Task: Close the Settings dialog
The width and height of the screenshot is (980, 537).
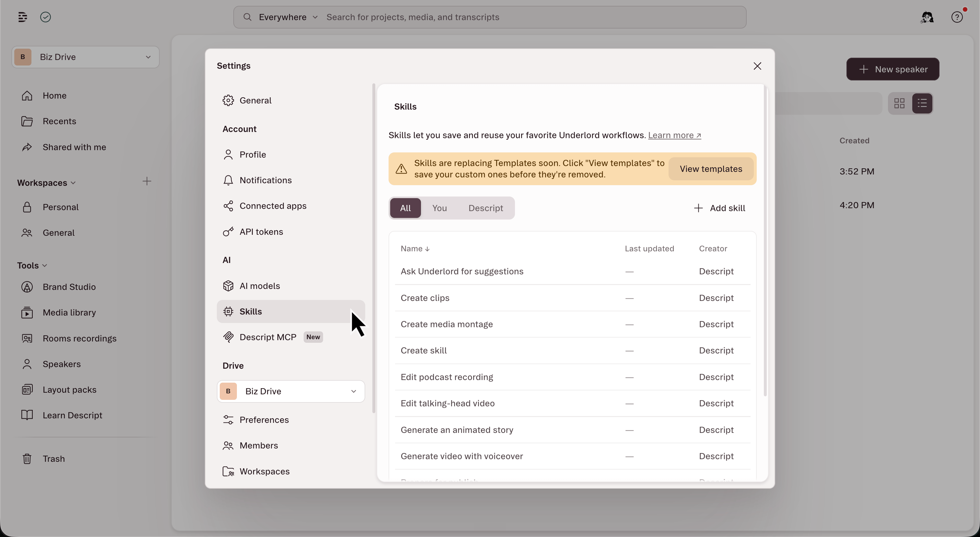Action: click(757, 66)
